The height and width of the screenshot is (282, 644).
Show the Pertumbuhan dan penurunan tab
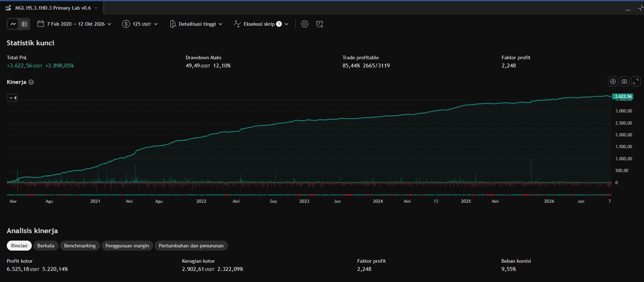click(x=191, y=246)
